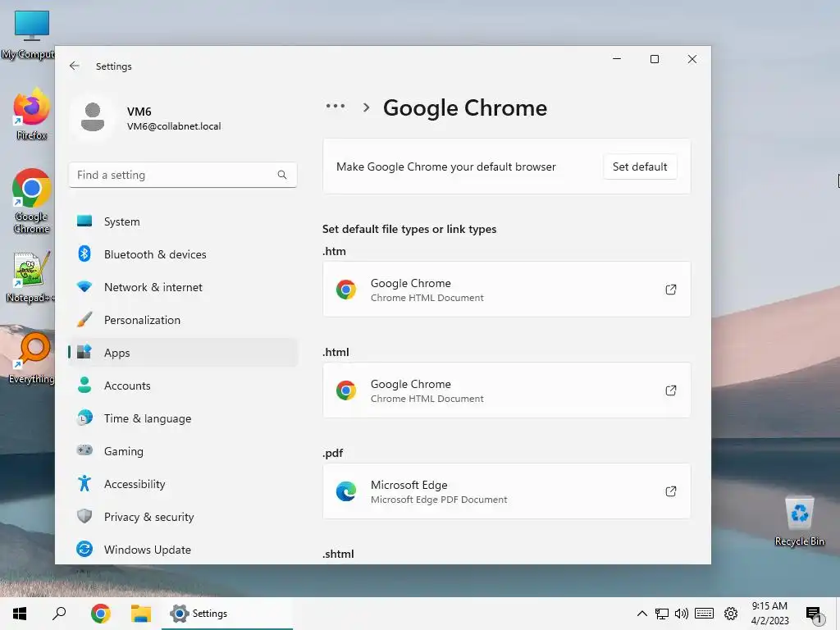
Task: Open external link icon for .html
Action: pos(670,390)
